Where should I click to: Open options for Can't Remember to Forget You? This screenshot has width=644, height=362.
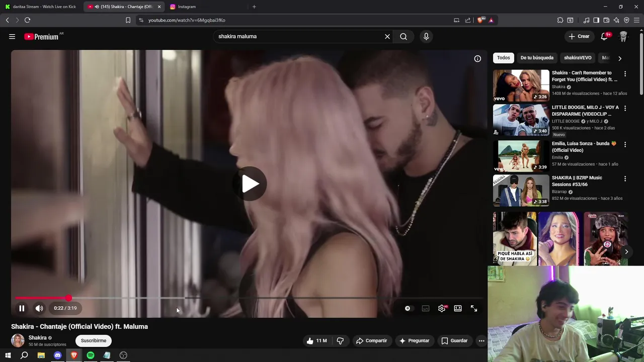625,73
